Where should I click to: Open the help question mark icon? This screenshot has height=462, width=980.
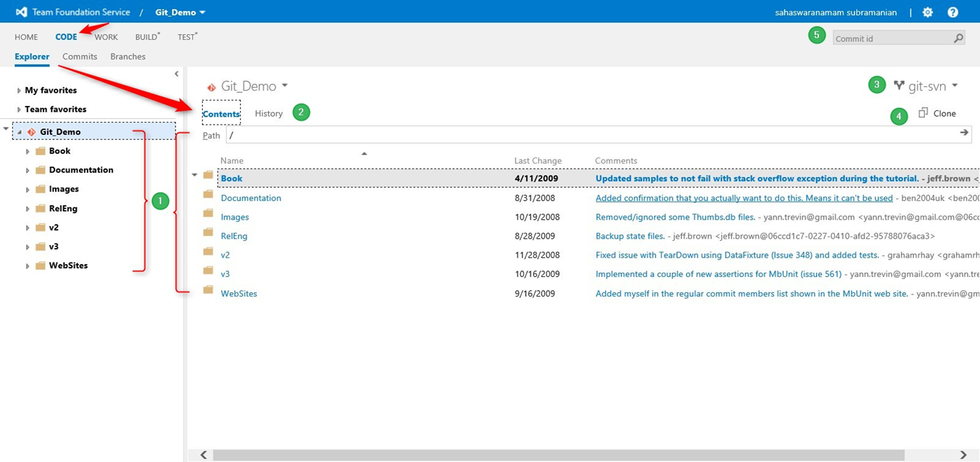pyautogui.click(x=952, y=12)
